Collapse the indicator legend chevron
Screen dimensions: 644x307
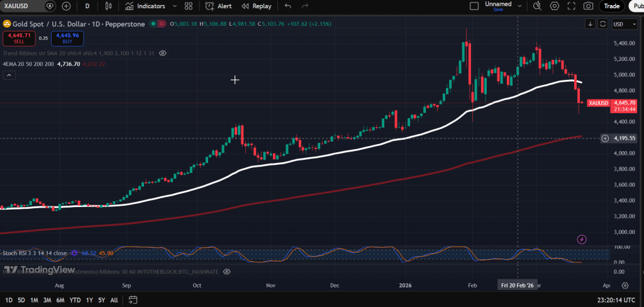tap(9, 75)
